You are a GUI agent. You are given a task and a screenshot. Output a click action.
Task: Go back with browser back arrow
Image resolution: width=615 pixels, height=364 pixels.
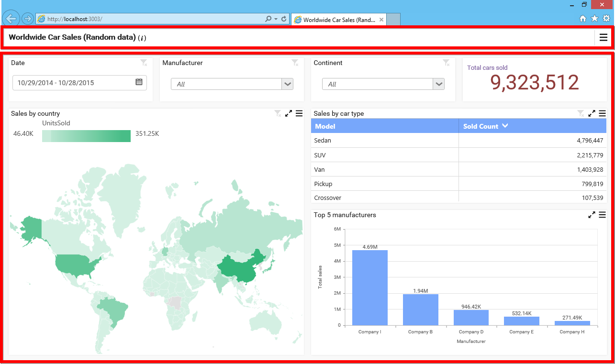[x=11, y=19]
